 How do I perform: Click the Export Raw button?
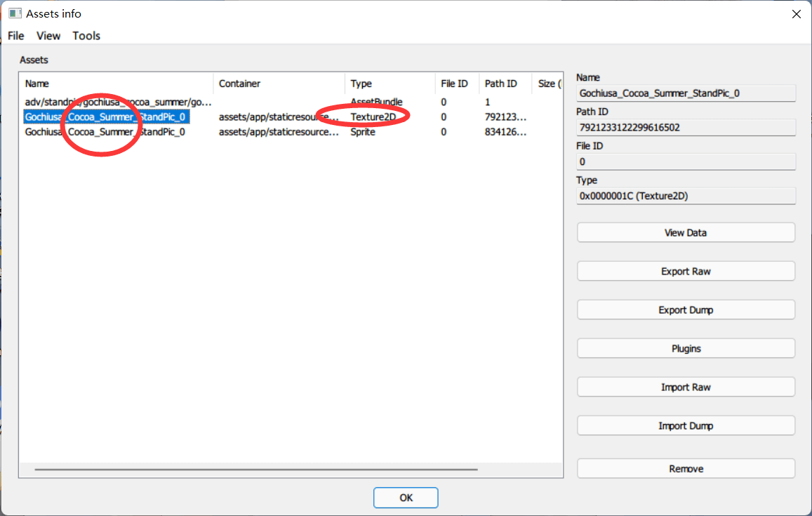pos(686,272)
